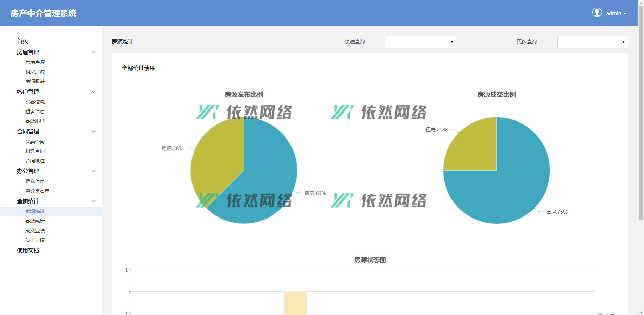
Task: Collapse the 房屋管理 menu chevron
Action: click(93, 52)
